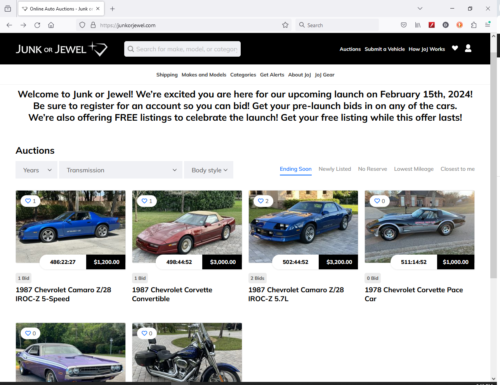Focus the make, model, or category search box
This screenshot has width=500, height=385.
point(182,49)
